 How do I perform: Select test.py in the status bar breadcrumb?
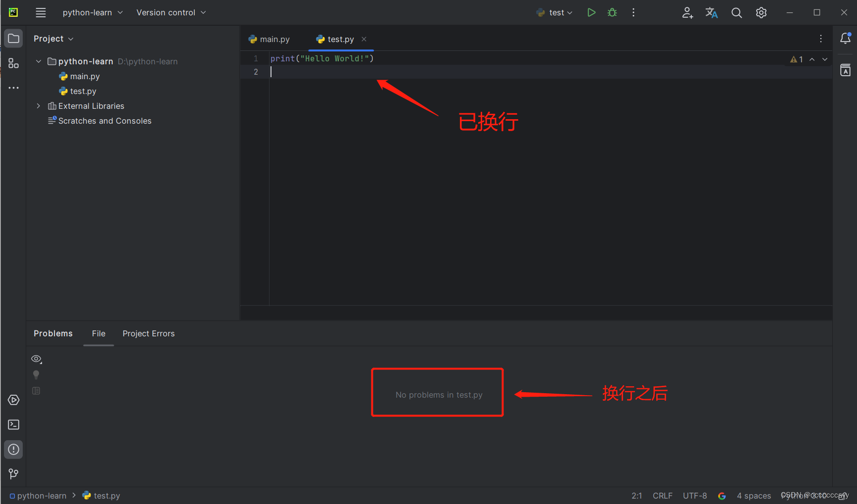coord(107,495)
